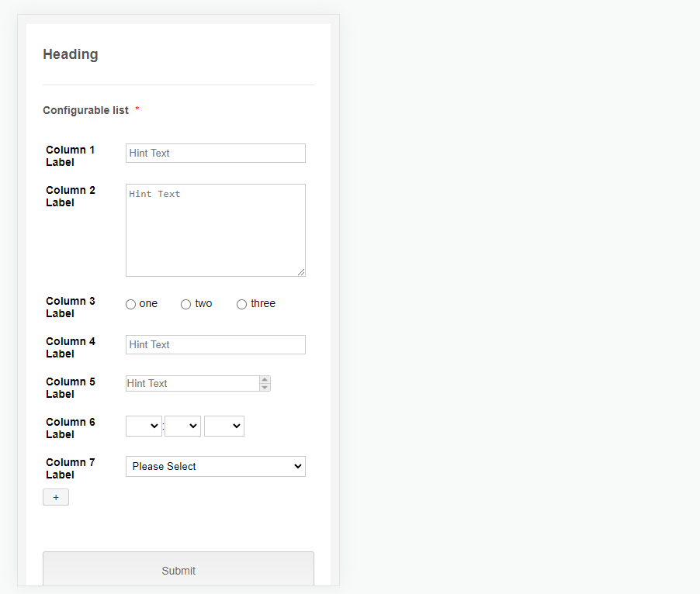Click the Column 3 Label text
This screenshot has height=594, width=700.
tap(71, 307)
